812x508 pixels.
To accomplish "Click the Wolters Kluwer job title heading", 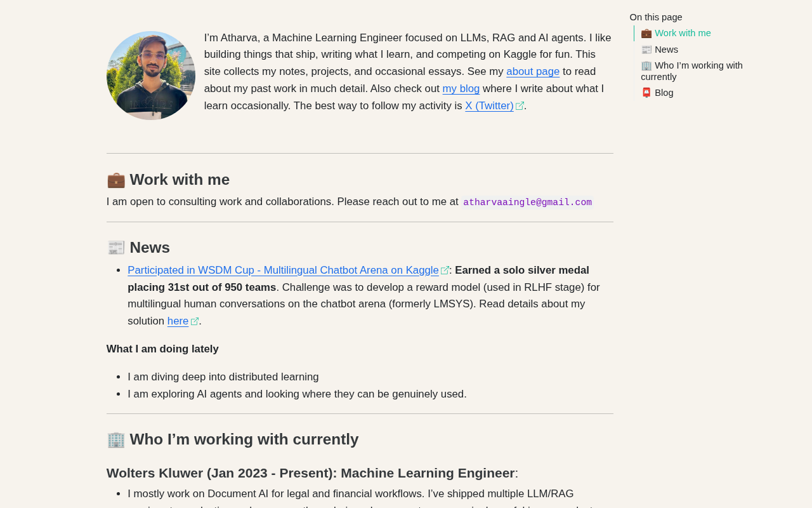I will (310, 473).
